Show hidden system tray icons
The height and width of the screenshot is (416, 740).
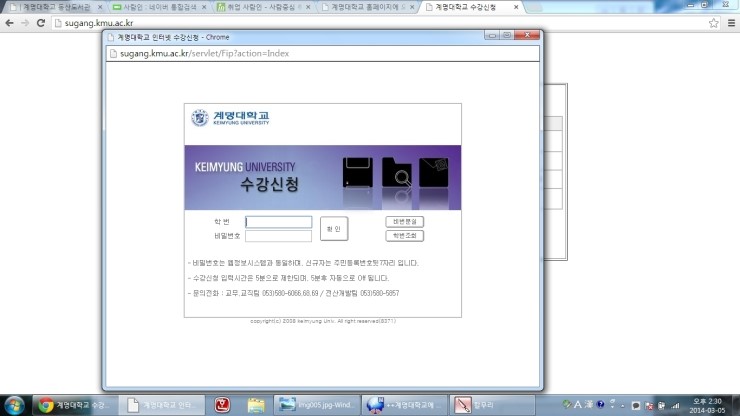click(622, 406)
